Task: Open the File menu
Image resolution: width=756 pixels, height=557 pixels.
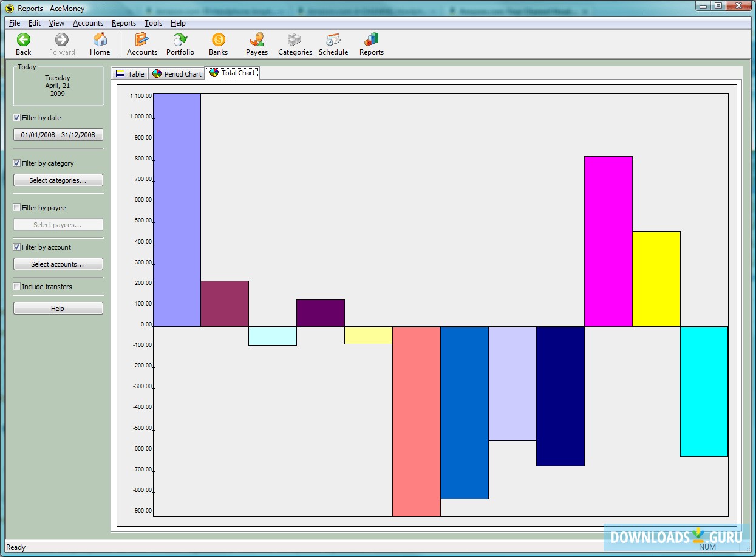Action: 15,23
